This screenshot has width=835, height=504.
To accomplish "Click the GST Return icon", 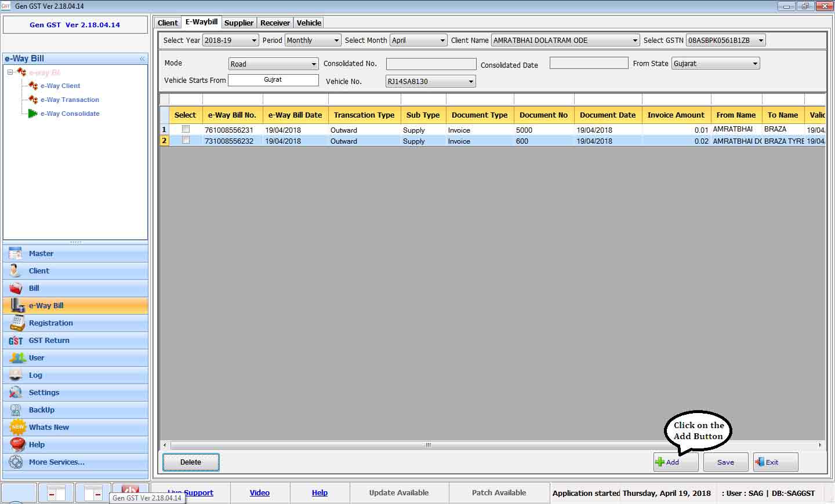I will [16, 341].
